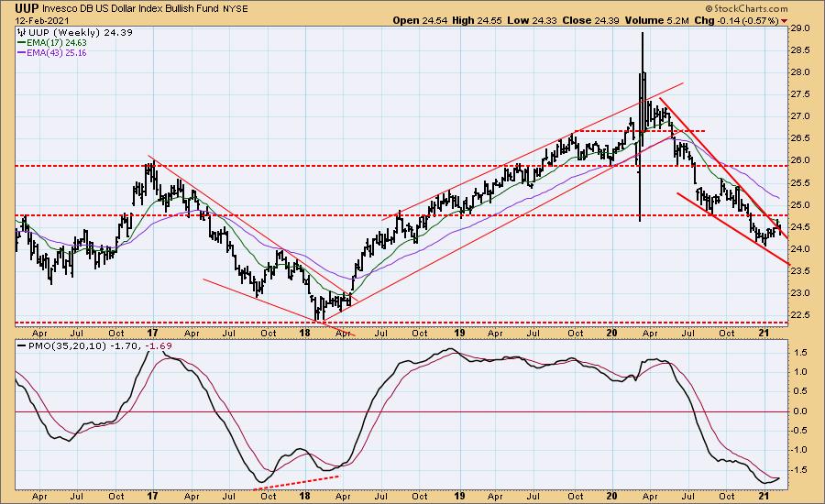Click the 27.5 price axis label
825x504 pixels.
click(800, 94)
